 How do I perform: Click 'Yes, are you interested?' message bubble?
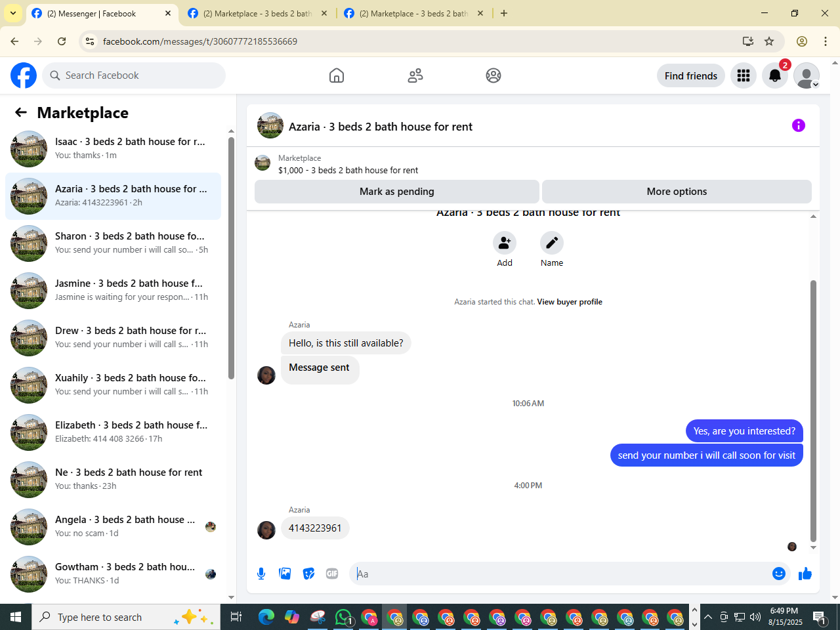(x=744, y=431)
